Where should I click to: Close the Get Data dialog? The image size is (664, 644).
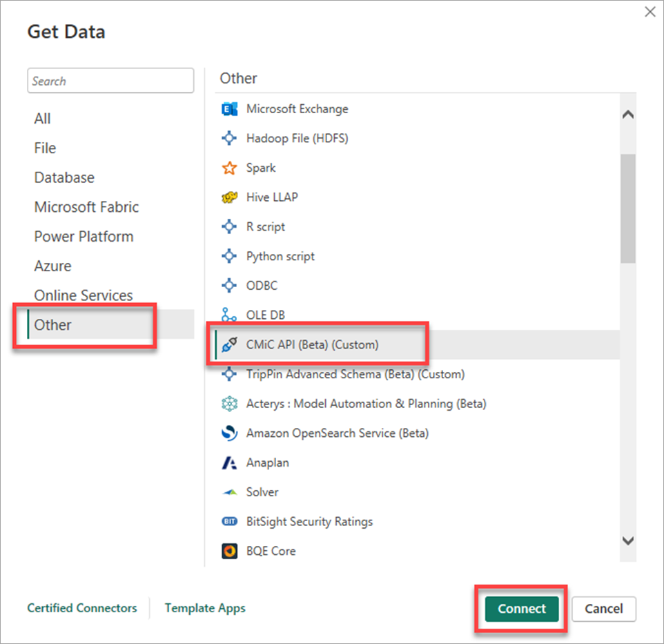click(650, 12)
